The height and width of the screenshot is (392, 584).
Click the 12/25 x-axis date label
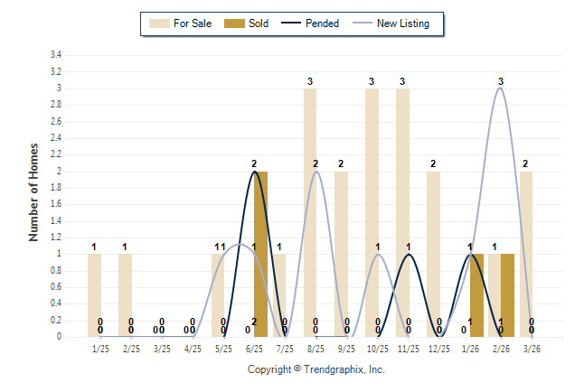pos(439,348)
